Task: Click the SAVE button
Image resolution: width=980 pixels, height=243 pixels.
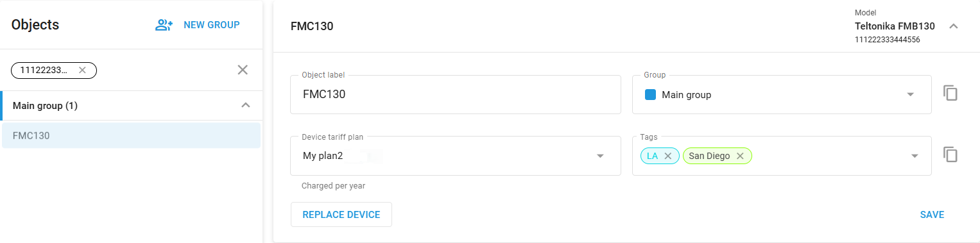Action: (932, 215)
